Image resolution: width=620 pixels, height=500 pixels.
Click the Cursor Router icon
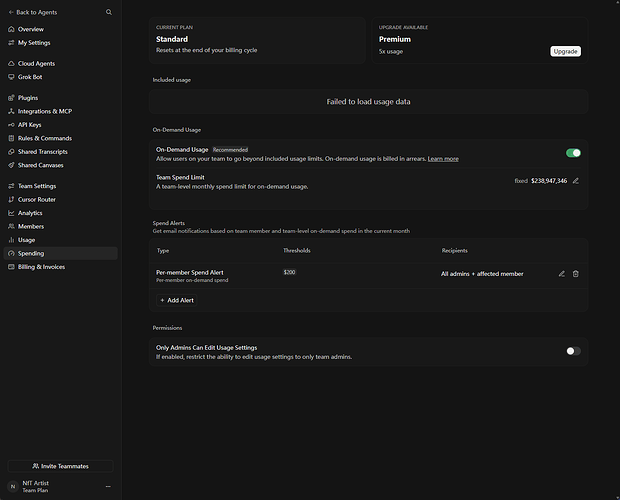coord(11,200)
